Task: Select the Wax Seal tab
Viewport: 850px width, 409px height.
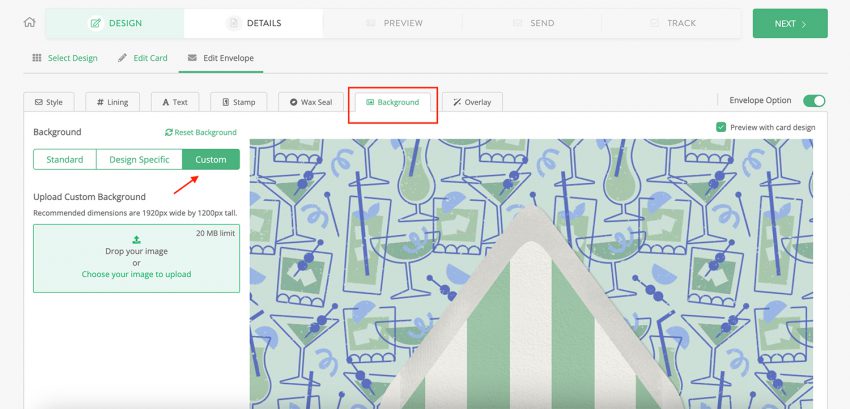Action: 311,102
